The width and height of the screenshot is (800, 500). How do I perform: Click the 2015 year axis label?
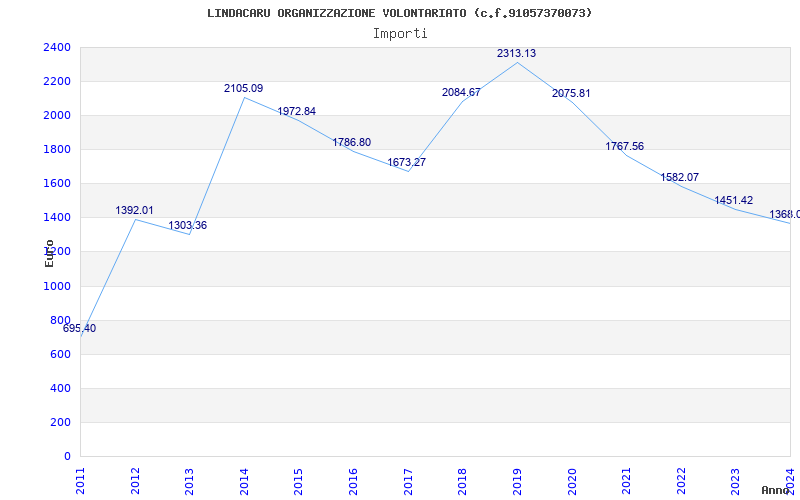click(x=299, y=481)
